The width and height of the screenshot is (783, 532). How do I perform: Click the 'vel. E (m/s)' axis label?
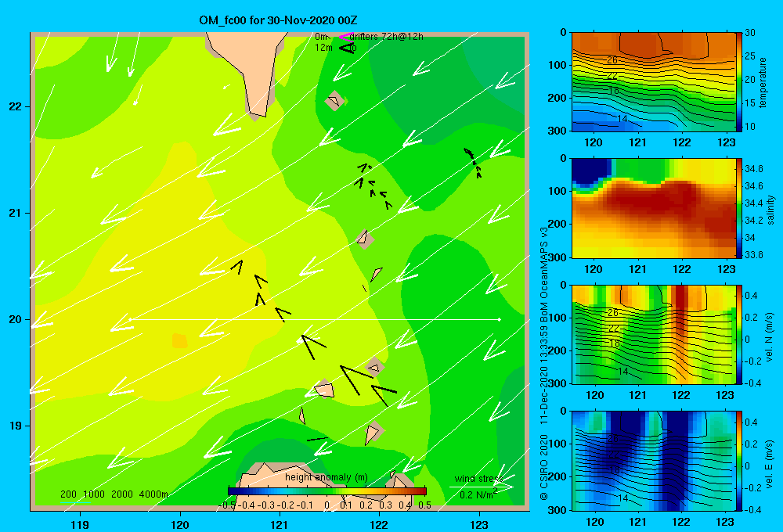770,463
